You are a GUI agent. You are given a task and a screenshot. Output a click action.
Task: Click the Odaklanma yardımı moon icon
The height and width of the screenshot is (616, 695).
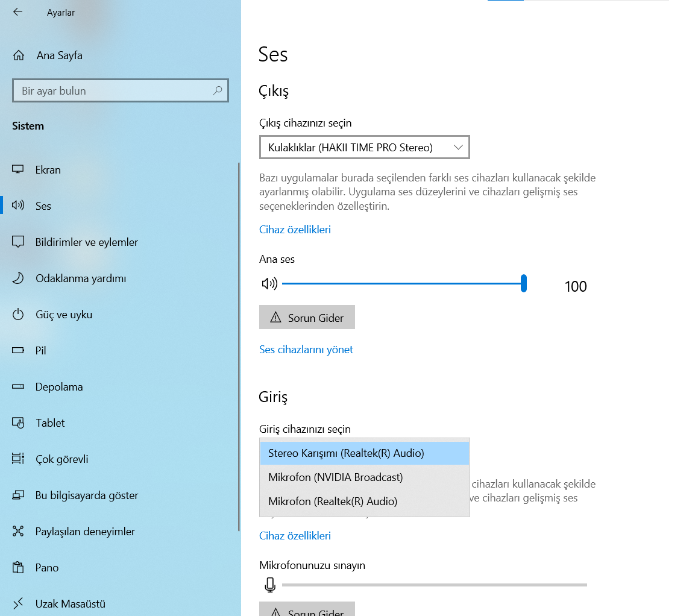pyautogui.click(x=18, y=278)
